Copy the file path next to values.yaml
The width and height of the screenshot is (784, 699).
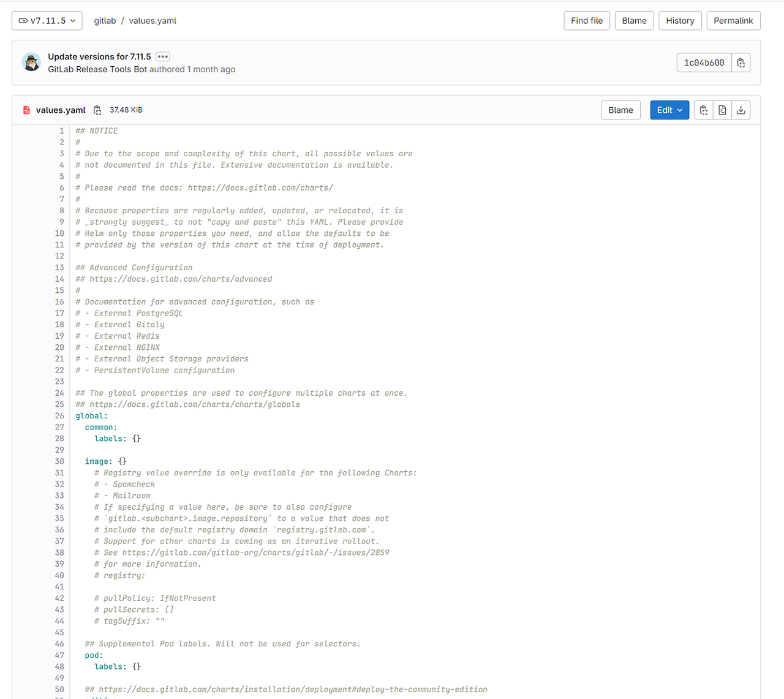[97, 110]
